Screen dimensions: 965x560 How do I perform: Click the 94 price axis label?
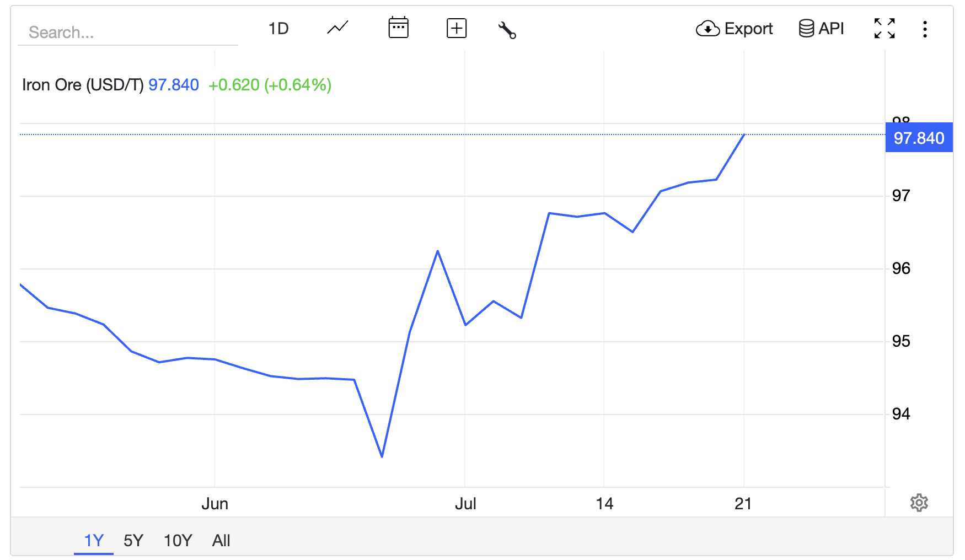(x=901, y=414)
